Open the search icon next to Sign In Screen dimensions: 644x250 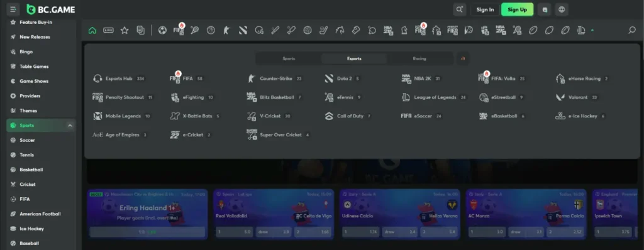pos(460,9)
